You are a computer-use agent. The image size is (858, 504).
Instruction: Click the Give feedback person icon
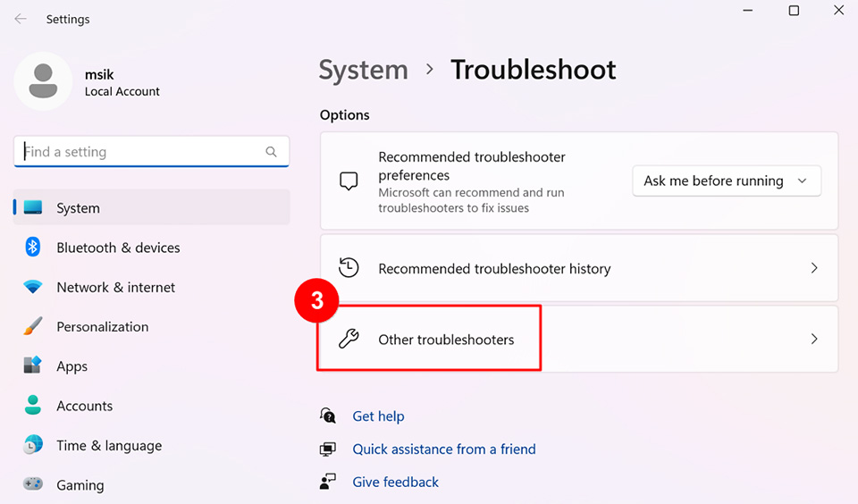[328, 482]
